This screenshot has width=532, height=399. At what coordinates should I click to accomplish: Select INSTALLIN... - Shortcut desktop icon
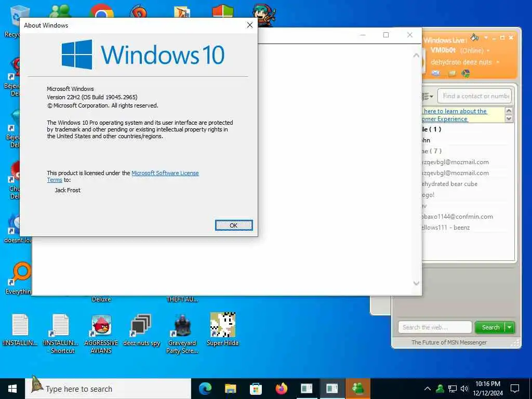click(61, 334)
